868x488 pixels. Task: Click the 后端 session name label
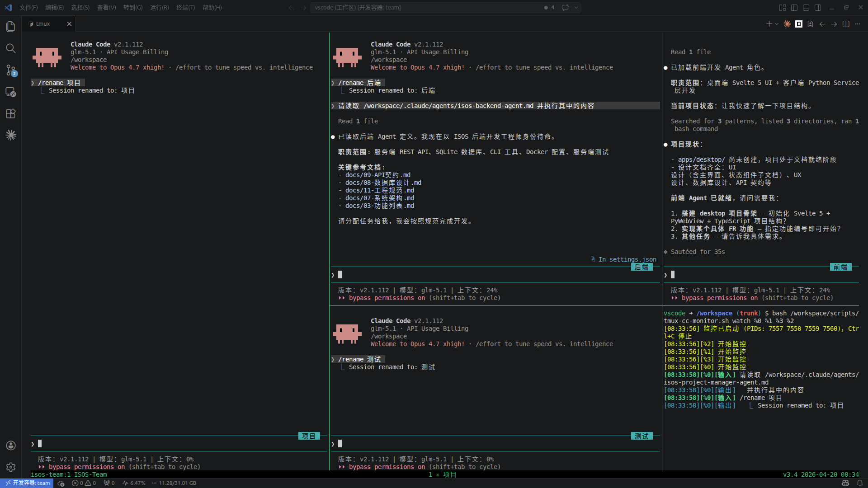click(x=642, y=267)
